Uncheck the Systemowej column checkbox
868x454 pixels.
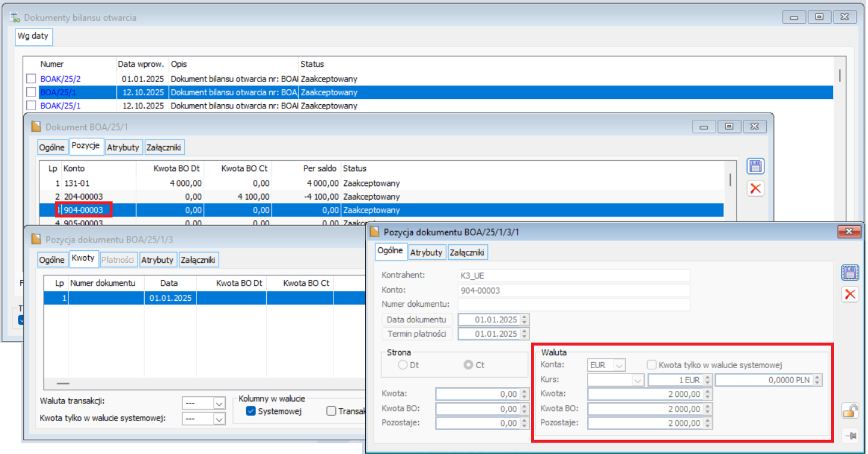pos(251,411)
